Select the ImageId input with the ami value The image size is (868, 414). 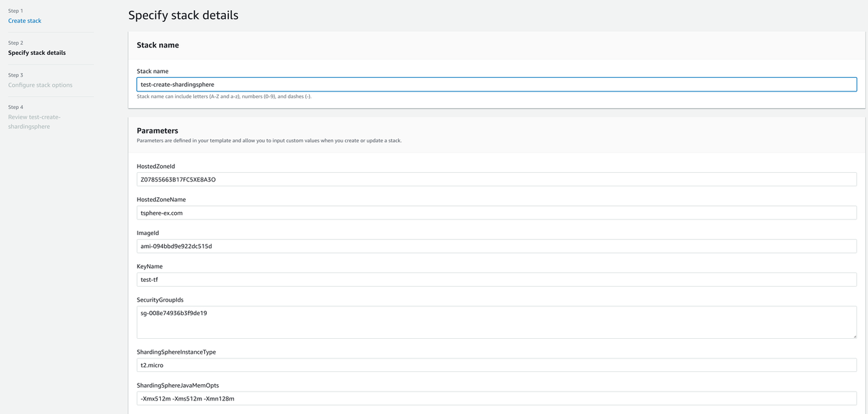tap(496, 246)
